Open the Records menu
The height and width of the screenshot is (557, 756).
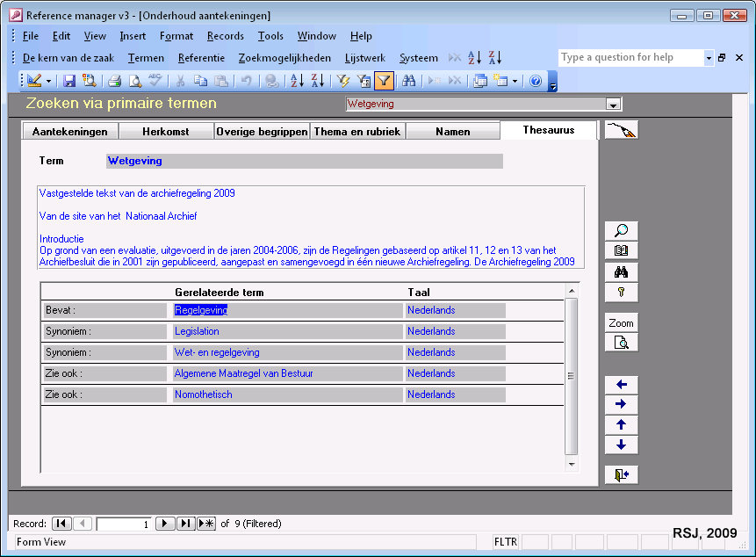(225, 36)
